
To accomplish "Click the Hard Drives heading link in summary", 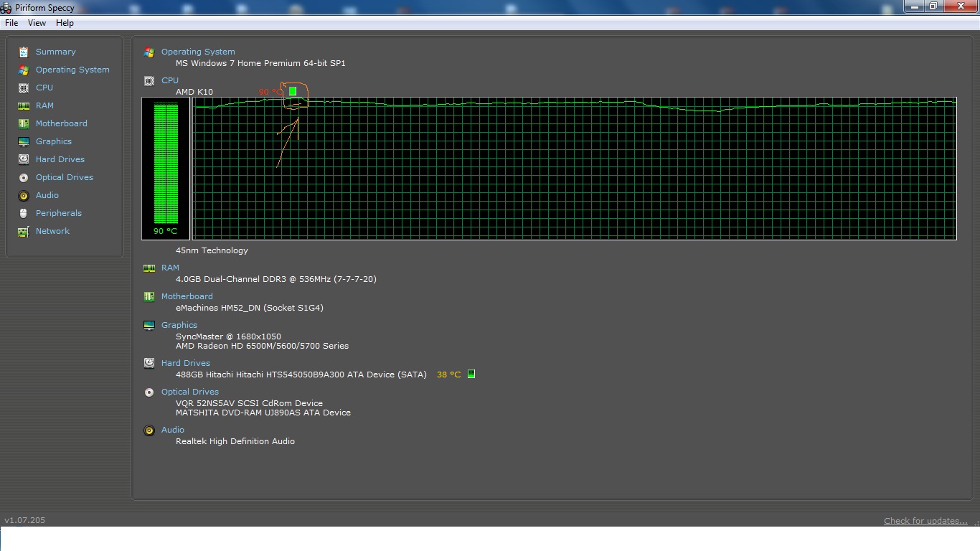I will pos(186,363).
